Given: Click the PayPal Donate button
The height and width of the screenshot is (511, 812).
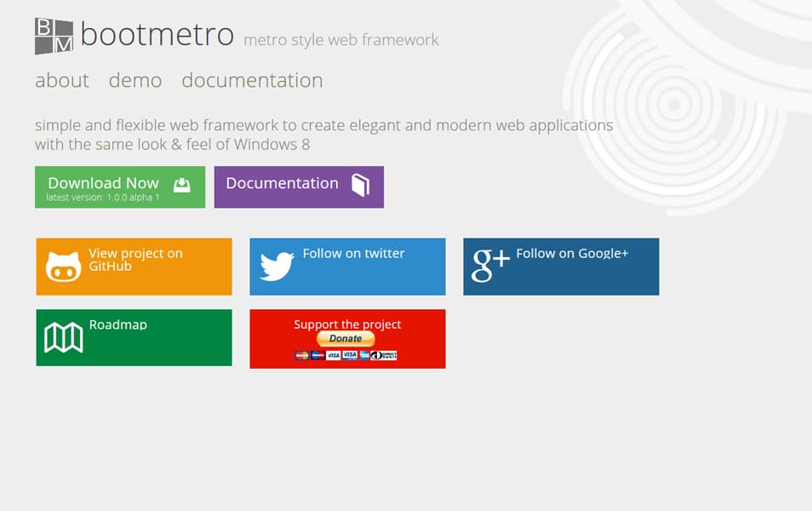Looking at the screenshot, I should 346,338.
